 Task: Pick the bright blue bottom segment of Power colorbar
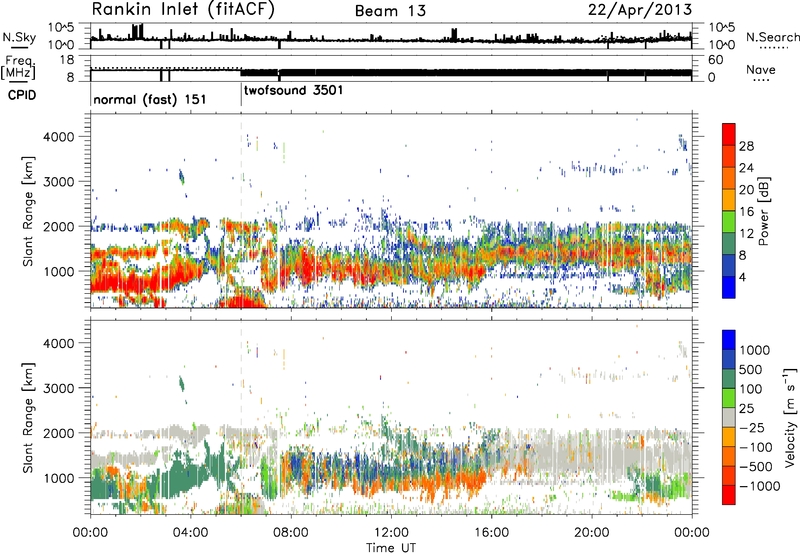729,287
